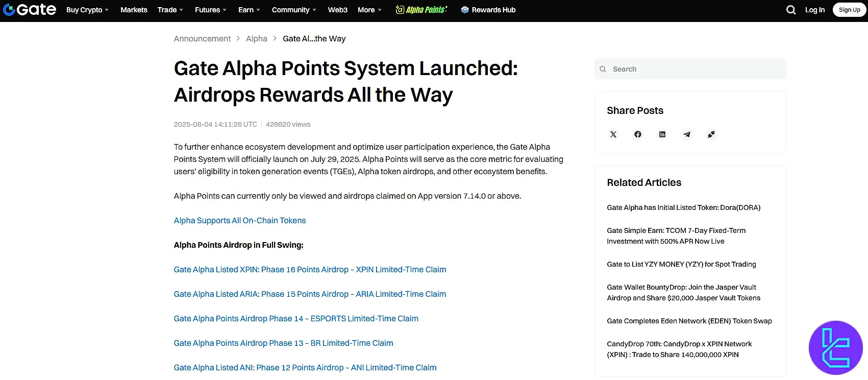Navigate to Announcement breadcrumb

(x=202, y=39)
